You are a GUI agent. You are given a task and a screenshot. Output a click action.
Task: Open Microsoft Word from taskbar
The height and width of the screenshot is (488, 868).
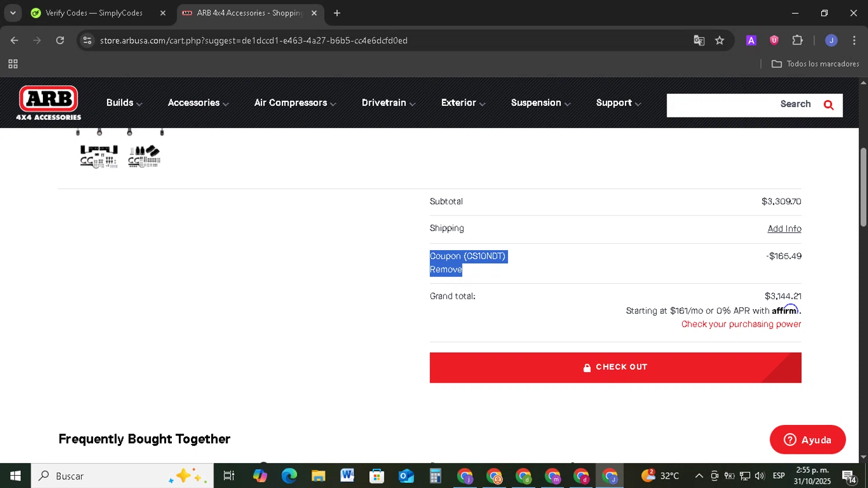point(347,476)
